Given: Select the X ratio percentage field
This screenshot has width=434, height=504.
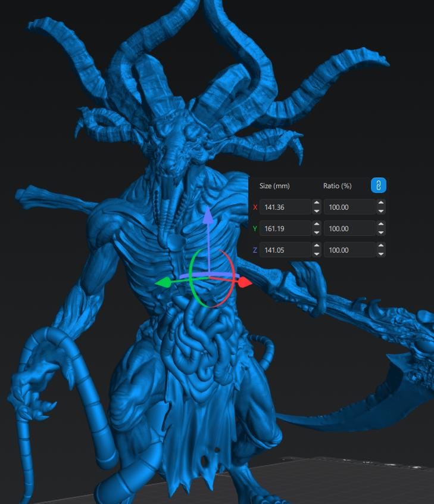Looking at the screenshot, I should coord(349,207).
